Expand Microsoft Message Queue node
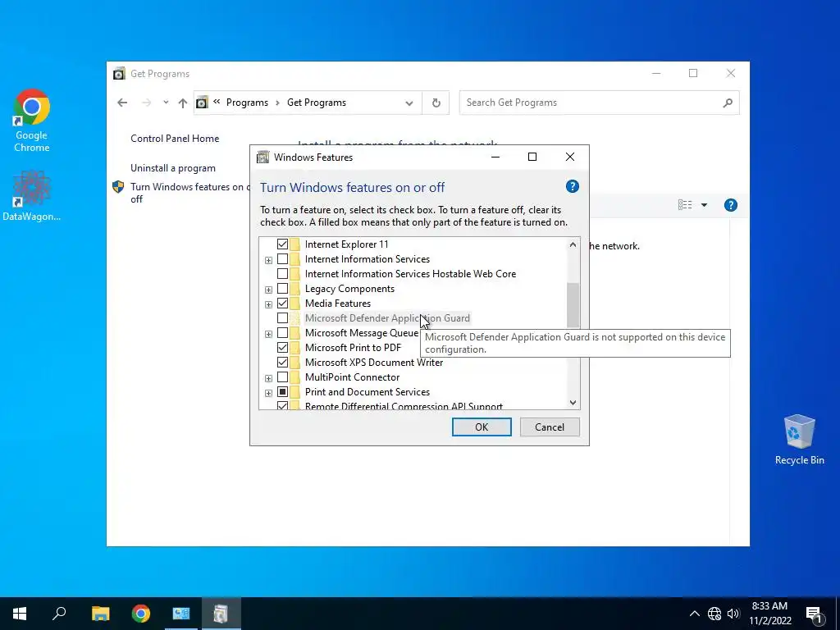Screen dimensions: 840x630 (268, 335)
